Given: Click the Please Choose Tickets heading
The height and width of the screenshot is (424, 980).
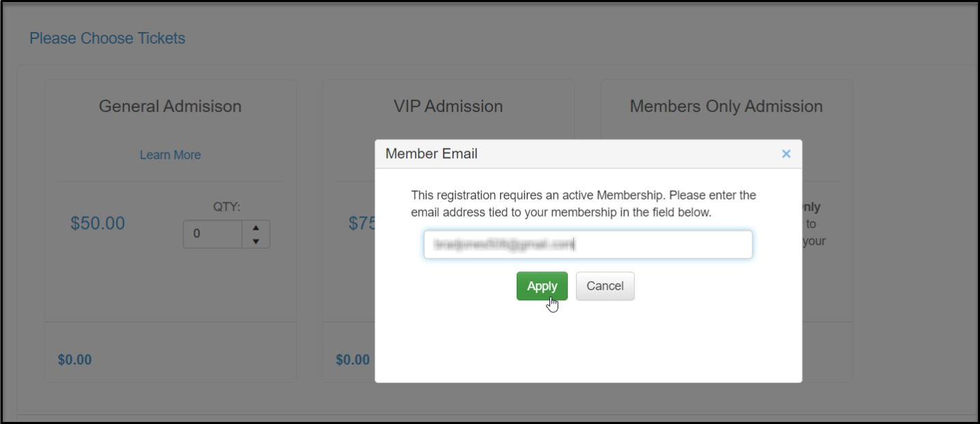Looking at the screenshot, I should click(107, 38).
